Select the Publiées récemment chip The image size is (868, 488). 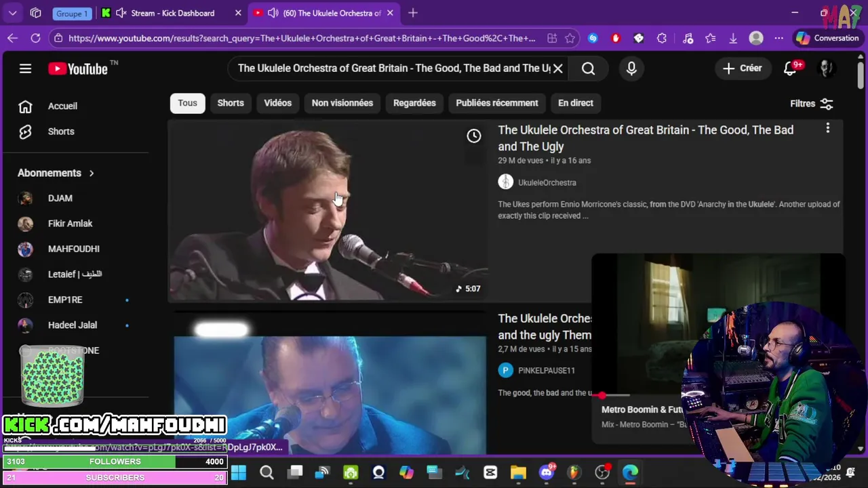[497, 103]
